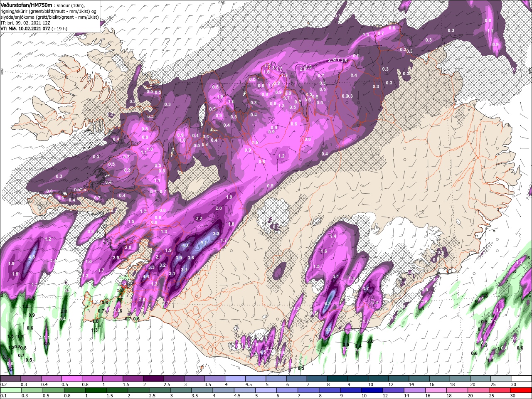Pick upper legend white swatch labeled 30
Screen dimensions: 532x399
(521, 379)
